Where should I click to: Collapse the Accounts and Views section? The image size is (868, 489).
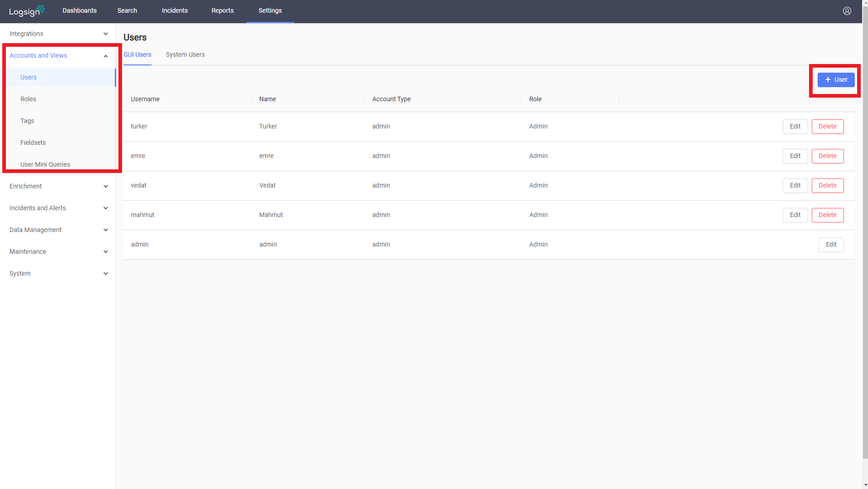58,55
